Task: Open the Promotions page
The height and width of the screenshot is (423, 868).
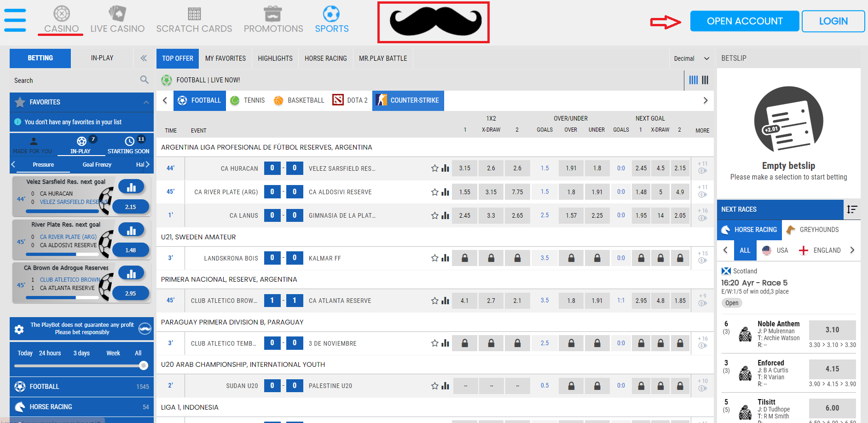Action: point(273,19)
